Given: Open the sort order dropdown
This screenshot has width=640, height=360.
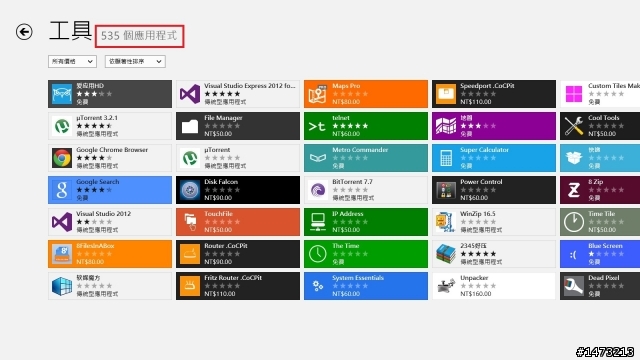Looking at the screenshot, I should tap(135, 62).
